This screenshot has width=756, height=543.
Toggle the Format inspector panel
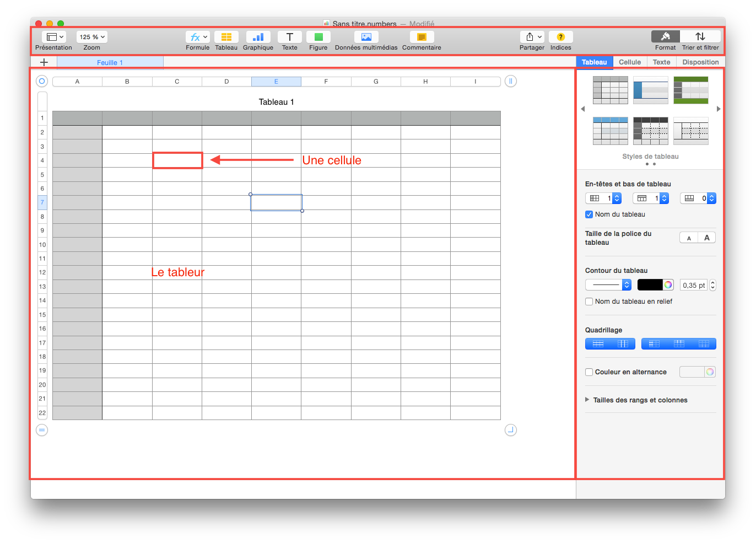(x=666, y=36)
